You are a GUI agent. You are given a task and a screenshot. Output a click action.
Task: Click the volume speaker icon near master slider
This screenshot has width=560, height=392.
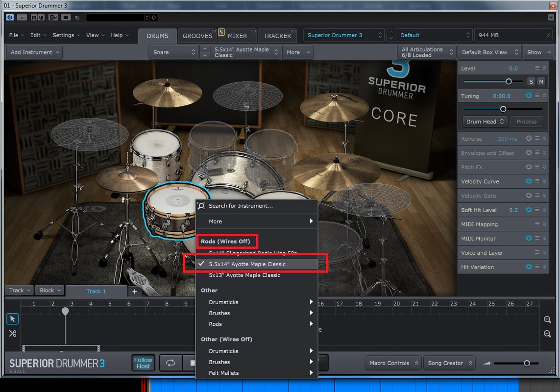(487, 363)
